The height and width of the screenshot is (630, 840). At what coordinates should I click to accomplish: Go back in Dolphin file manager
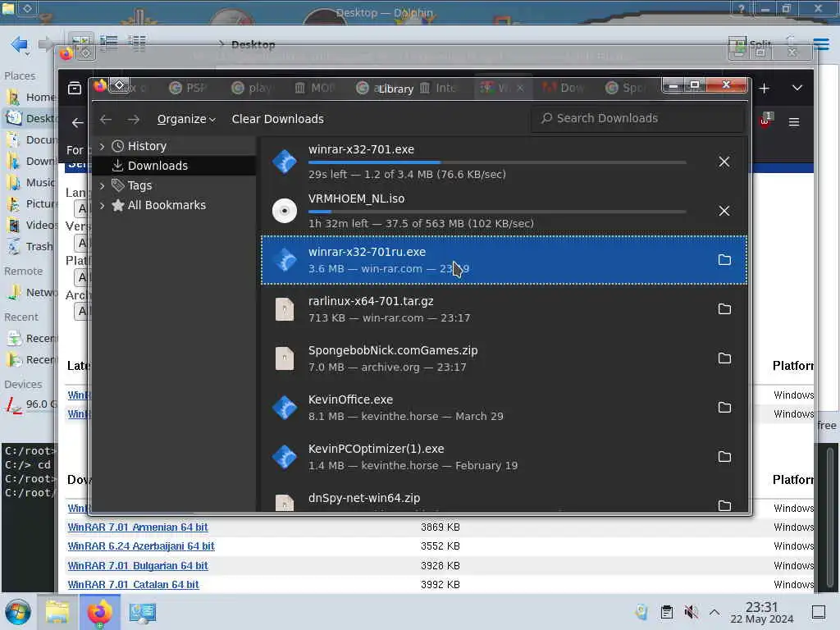[20, 44]
